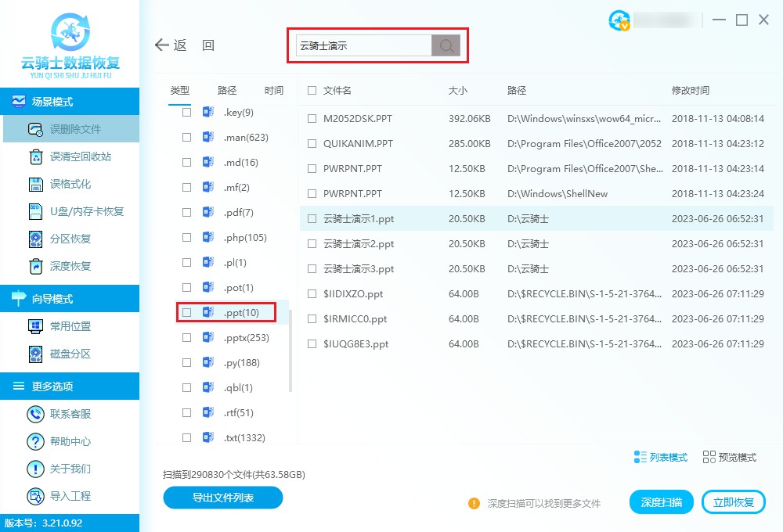Image resolution: width=783 pixels, height=532 pixels.
Task: Select the 误删除文件 recovery mode icon
Action: click(35, 128)
